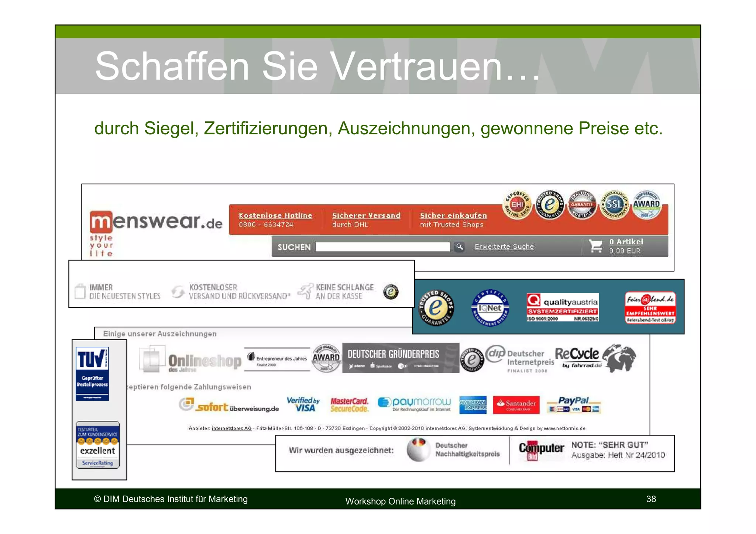Open the internetstores AG footer link

[x=231, y=428]
